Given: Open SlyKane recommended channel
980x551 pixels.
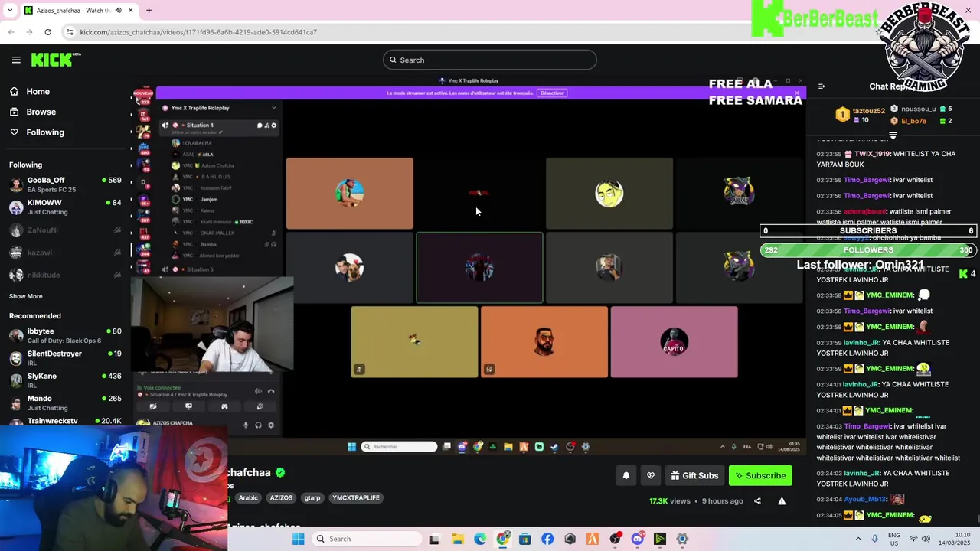Looking at the screenshot, I should point(65,380).
